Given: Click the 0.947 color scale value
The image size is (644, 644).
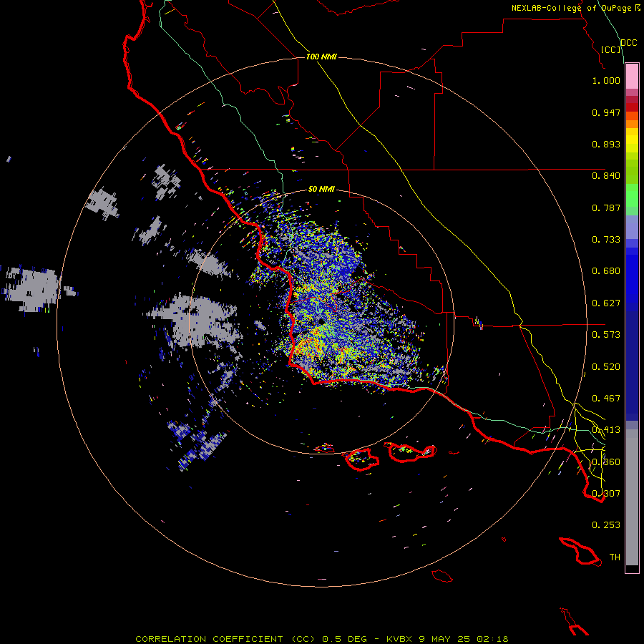Looking at the screenshot, I should (x=606, y=112).
